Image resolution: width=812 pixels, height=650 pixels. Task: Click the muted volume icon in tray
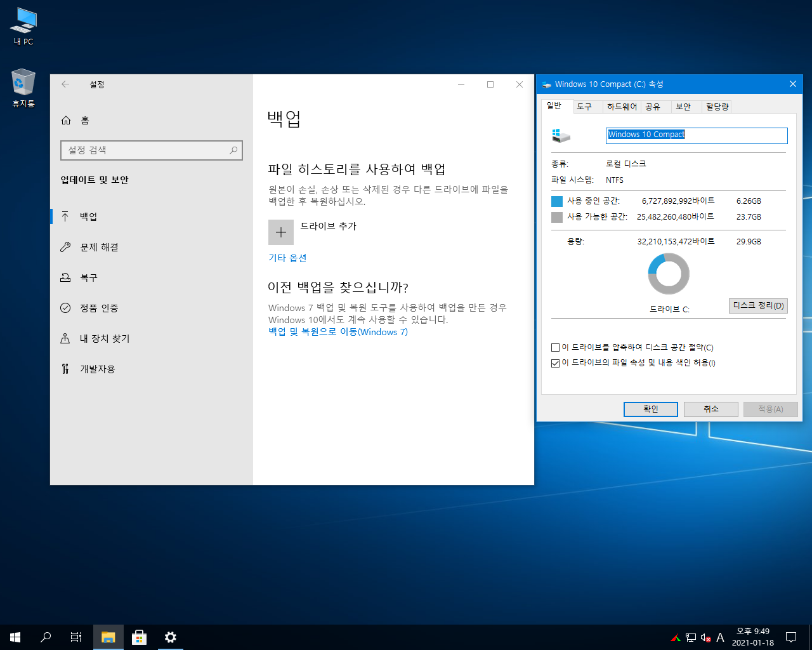(x=705, y=637)
